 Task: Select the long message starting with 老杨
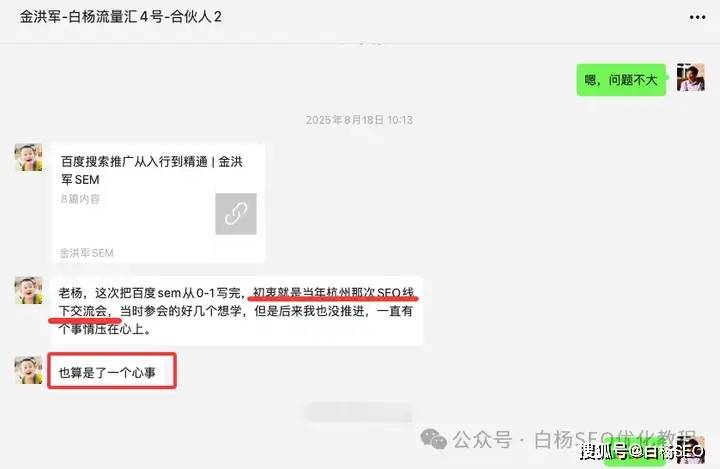236,311
